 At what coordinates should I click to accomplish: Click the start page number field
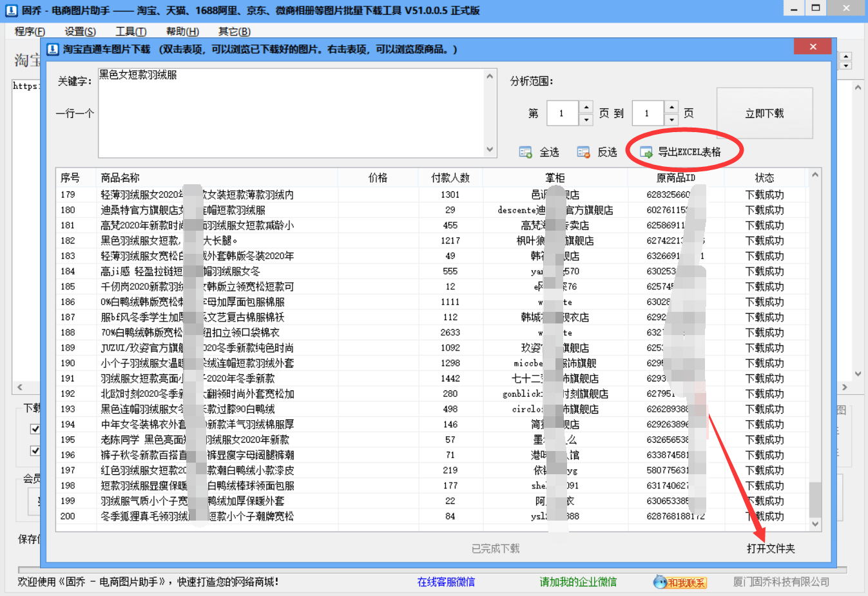point(563,113)
